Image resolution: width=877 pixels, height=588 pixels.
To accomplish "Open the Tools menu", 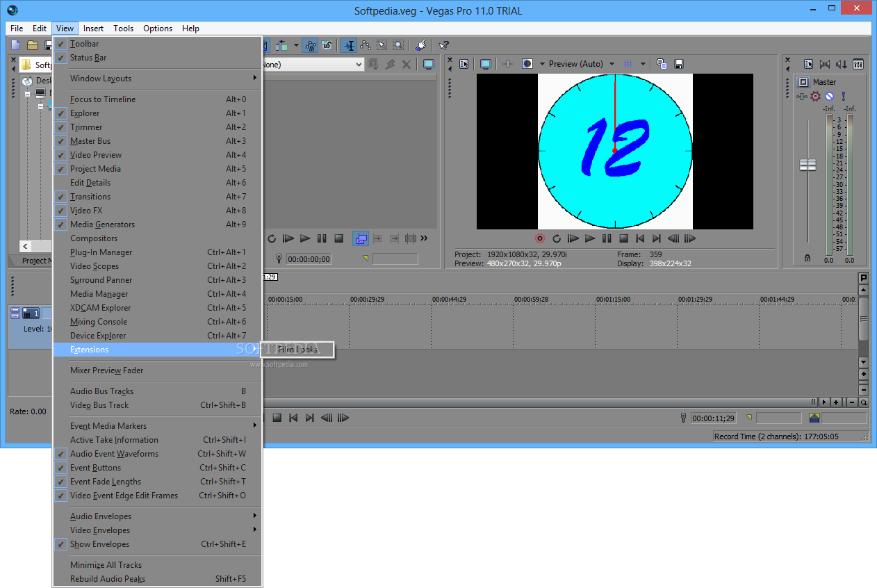I will click(x=124, y=28).
